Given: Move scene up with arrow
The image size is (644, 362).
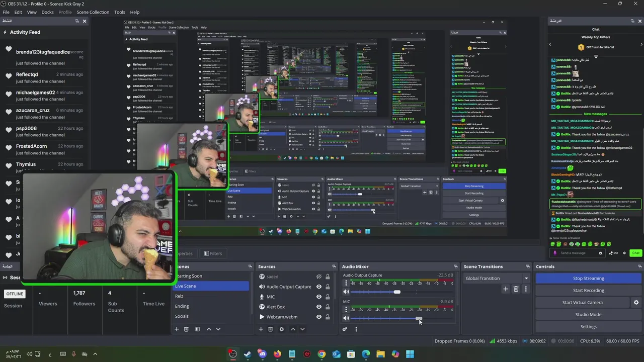Looking at the screenshot, I should 209,329.
